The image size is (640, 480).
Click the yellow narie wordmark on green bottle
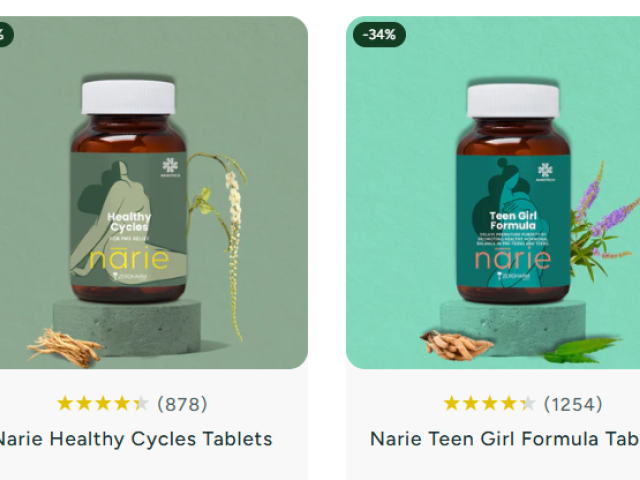coord(129,258)
